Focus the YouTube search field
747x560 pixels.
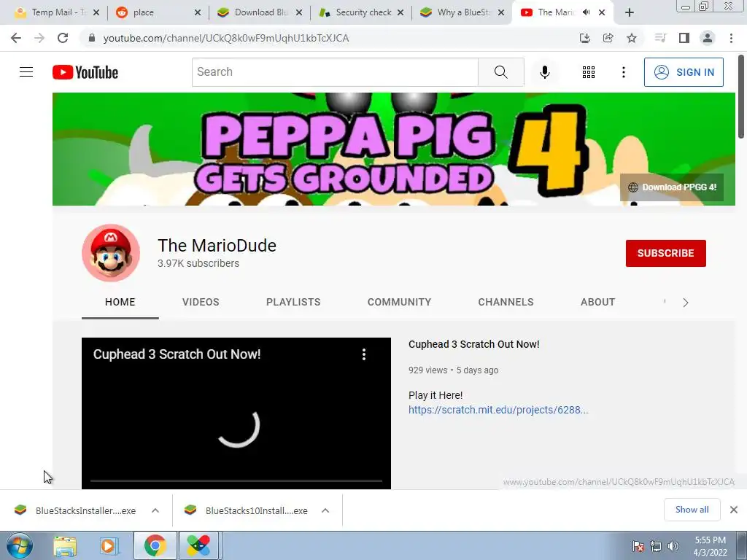click(x=335, y=72)
